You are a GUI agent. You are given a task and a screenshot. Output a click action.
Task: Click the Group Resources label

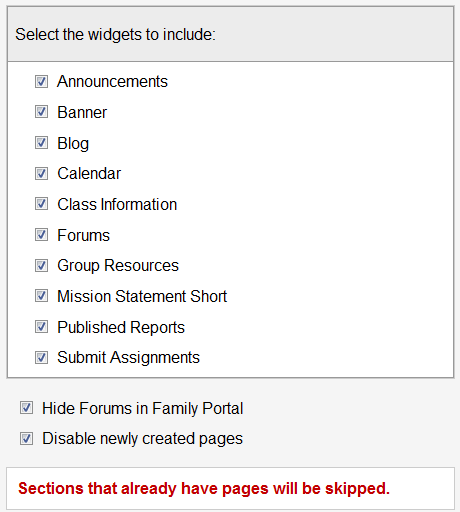coord(118,266)
